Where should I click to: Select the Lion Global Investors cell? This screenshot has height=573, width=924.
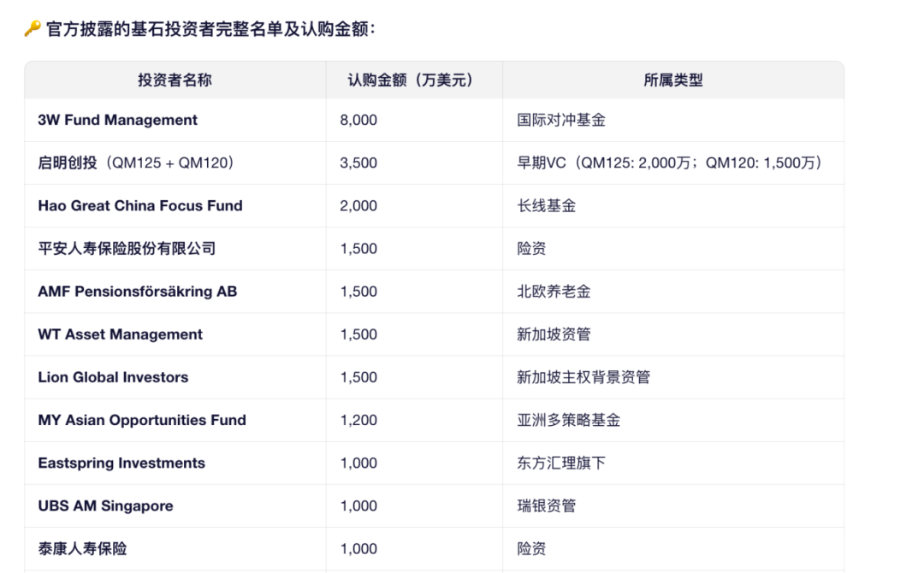pos(113,377)
